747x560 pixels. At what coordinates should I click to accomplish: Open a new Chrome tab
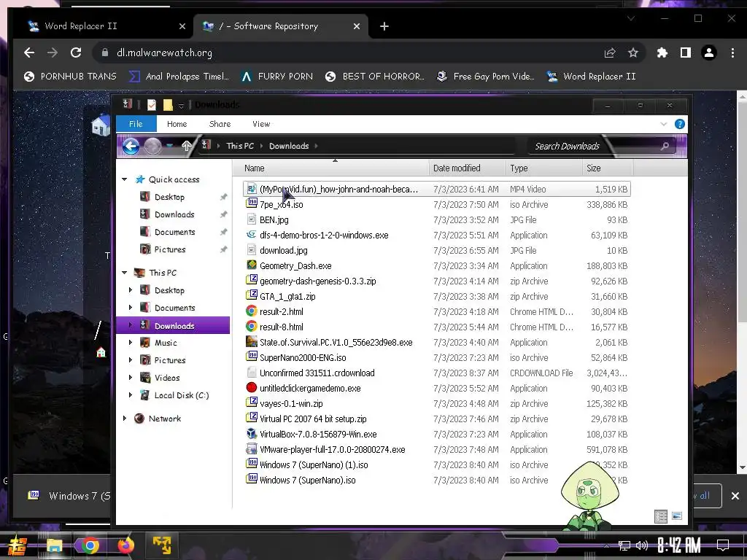click(384, 27)
